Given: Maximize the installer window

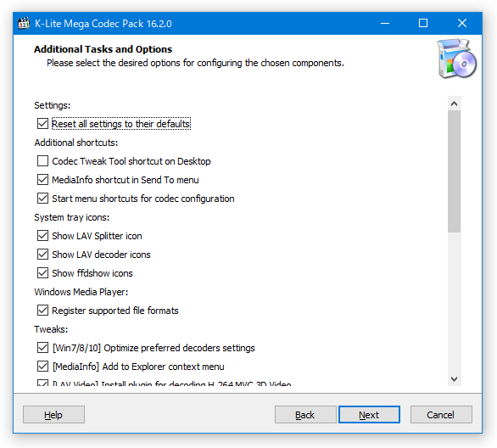Looking at the screenshot, I should pyautogui.click(x=423, y=23).
